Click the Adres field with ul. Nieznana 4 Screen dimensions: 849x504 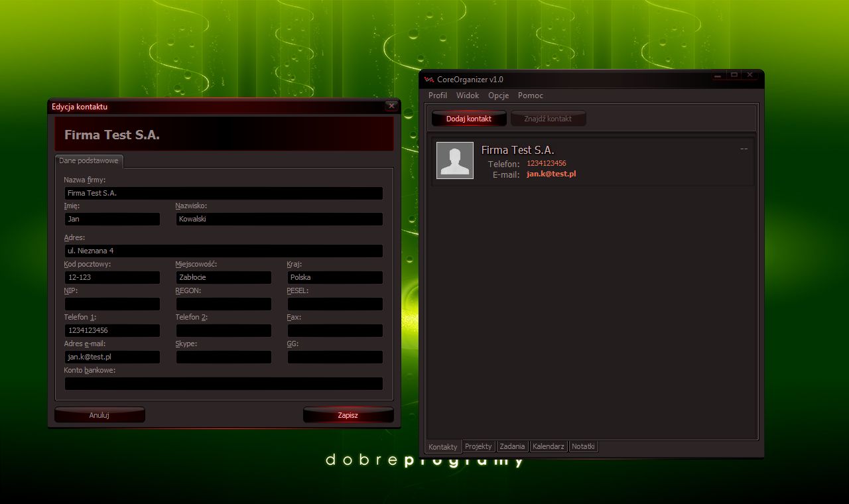(x=224, y=251)
